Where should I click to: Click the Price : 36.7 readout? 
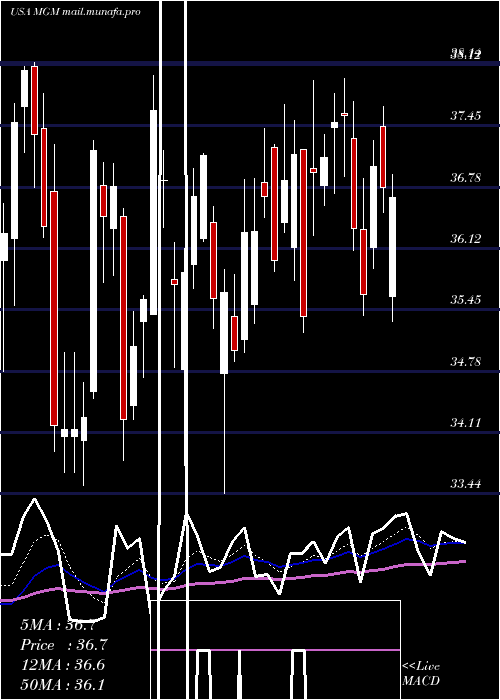click(64, 645)
